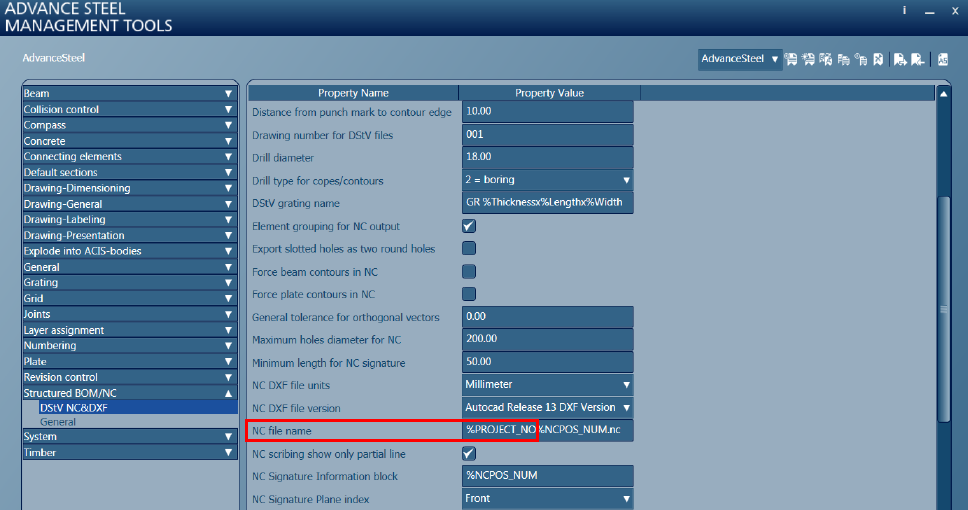Screen dimensions: 968x510
Task: Click General tolerance for orthogonal vectors field
Action: click(x=548, y=316)
